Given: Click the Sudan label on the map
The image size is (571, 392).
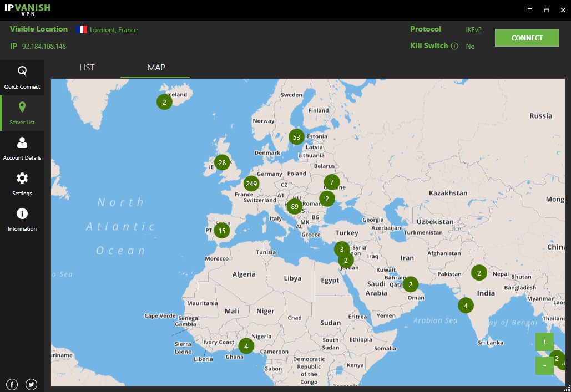Looking at the screenshot, I should click(330, 323).
